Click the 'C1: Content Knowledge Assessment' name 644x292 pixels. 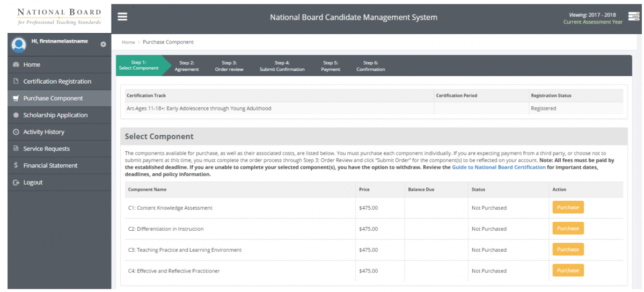(x=170, y=208)
